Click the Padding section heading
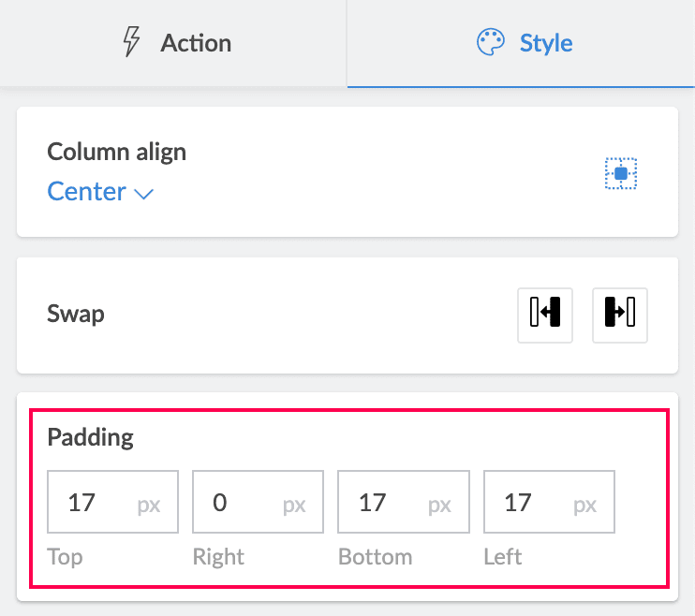Screen dimensions: 695x616 (x=91, y=436)
